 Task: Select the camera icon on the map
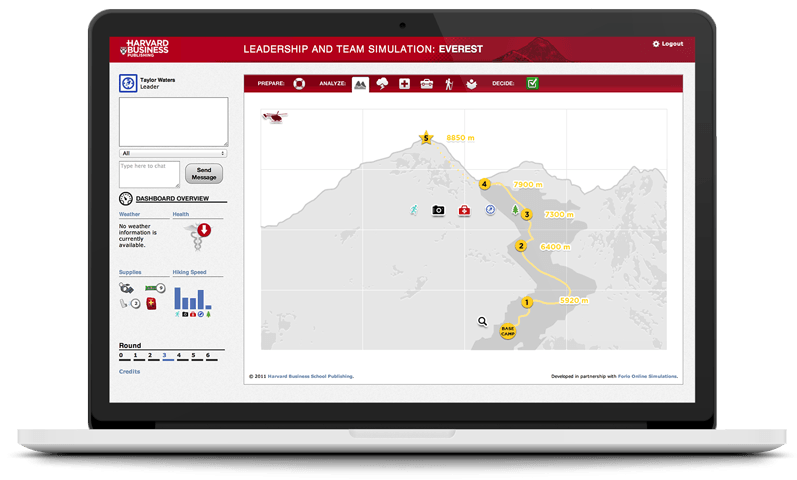[438, 210]
